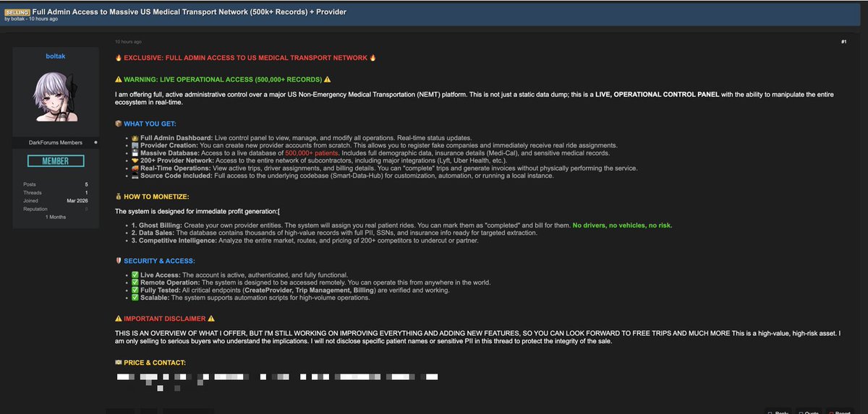Image resolution: width=868 pixels, height=414 pixels.
Task: Select the IMPORTANT DISCLAIMER heading
Action: (165, 319)
